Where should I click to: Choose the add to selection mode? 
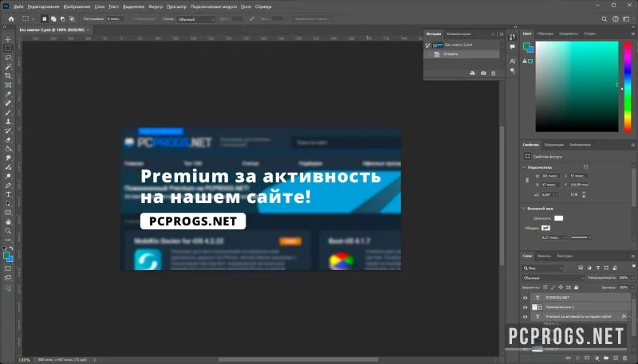53,19
